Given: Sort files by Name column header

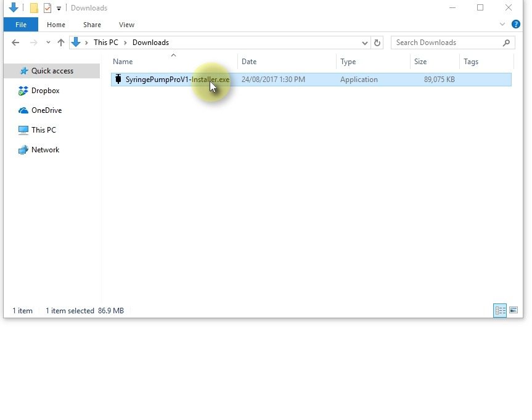Looking at the screenshot, I should (x=174, y=62).
